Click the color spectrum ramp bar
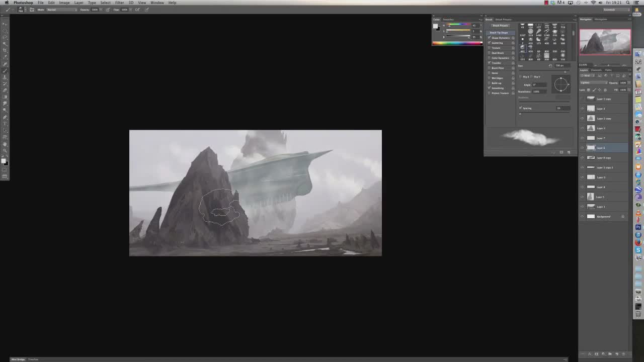This screenshot has height=362, width=644. 457,43
